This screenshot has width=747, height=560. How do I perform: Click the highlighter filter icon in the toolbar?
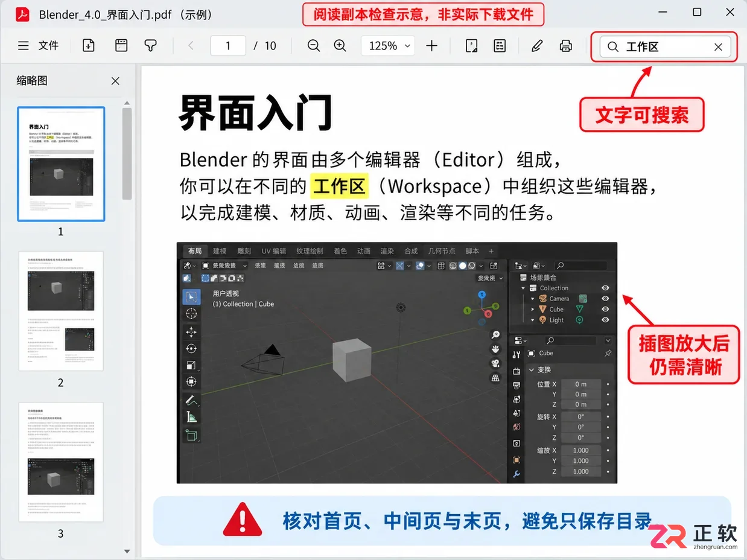click(150, 46)
